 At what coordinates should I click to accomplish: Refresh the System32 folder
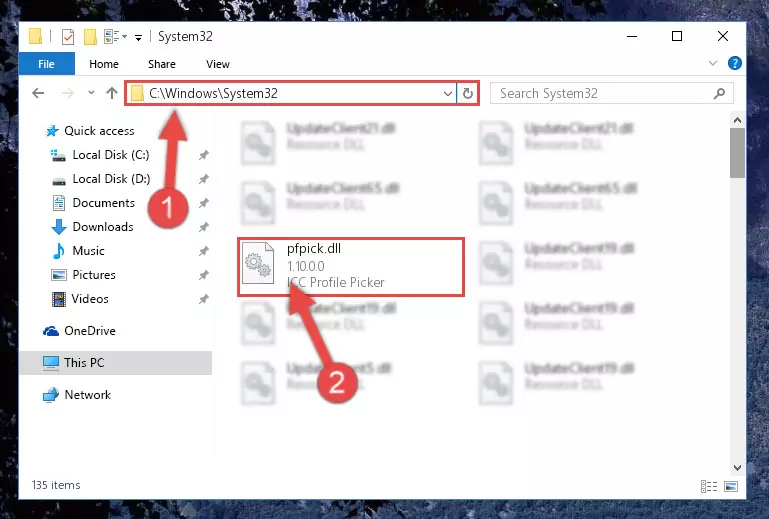pyautogui.click(x=468, y=93)
